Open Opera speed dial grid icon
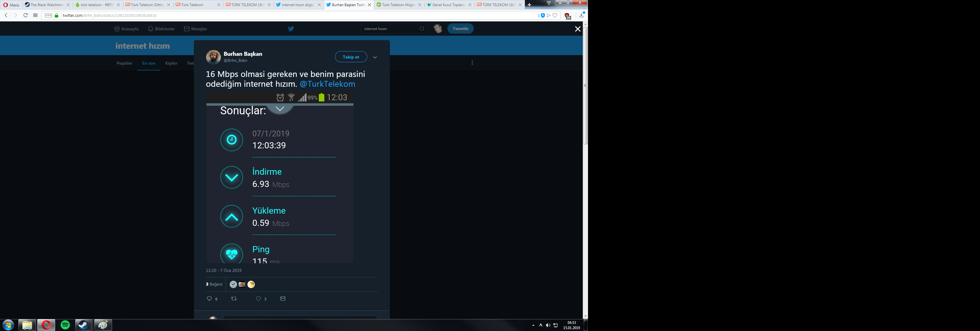The width and height of the screenshot is (980, 331). point(36,15)
